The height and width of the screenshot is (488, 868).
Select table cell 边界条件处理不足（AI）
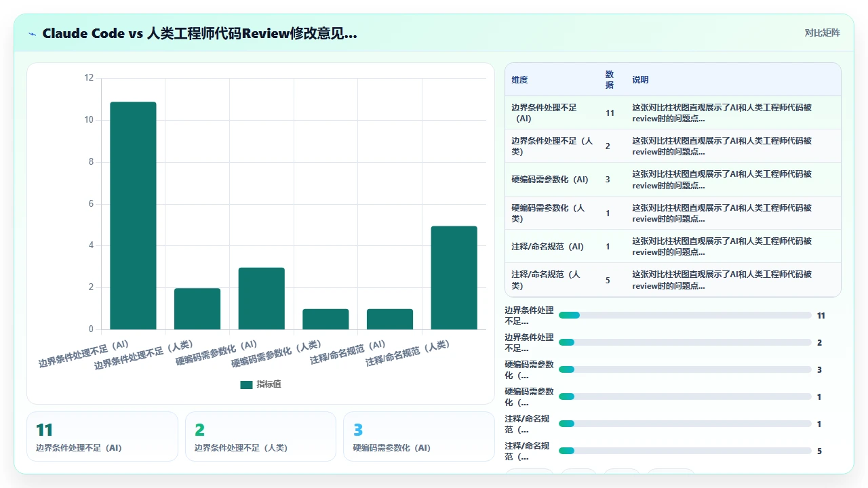(552, 113)
